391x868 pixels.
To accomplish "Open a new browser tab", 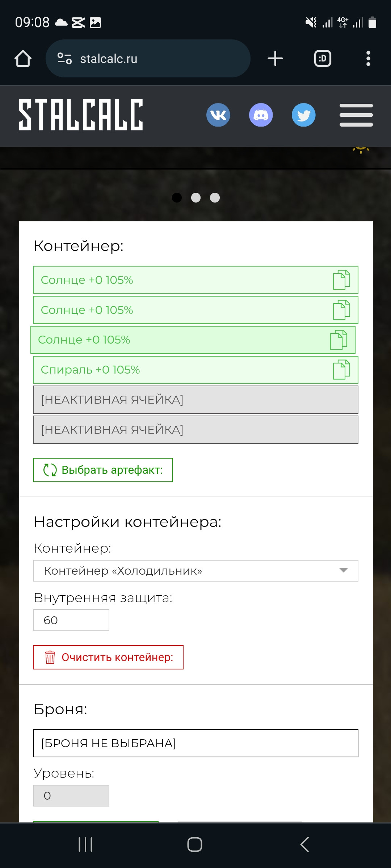I will pyautogui.click(x=275, y=59).
